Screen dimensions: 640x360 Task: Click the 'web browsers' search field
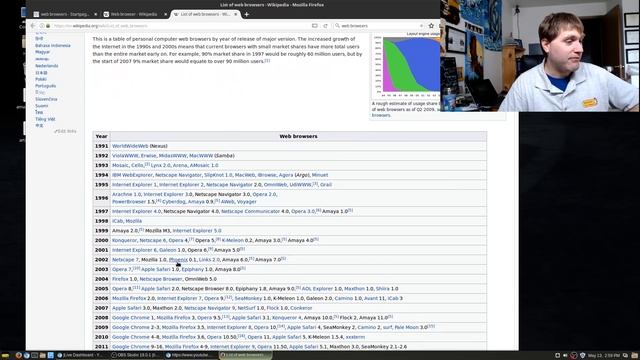tap(380, 26)
